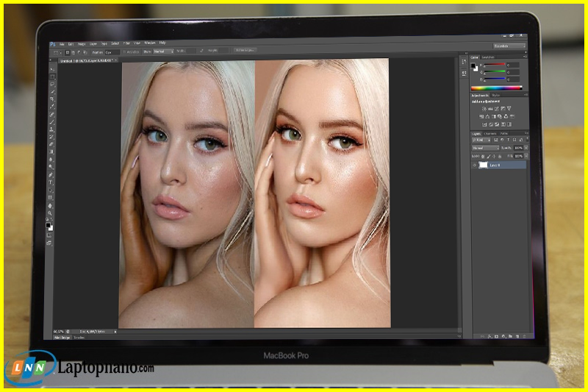588x392 pixels.
Task: Open the Filter menu
Action: [x=126, y=43]
